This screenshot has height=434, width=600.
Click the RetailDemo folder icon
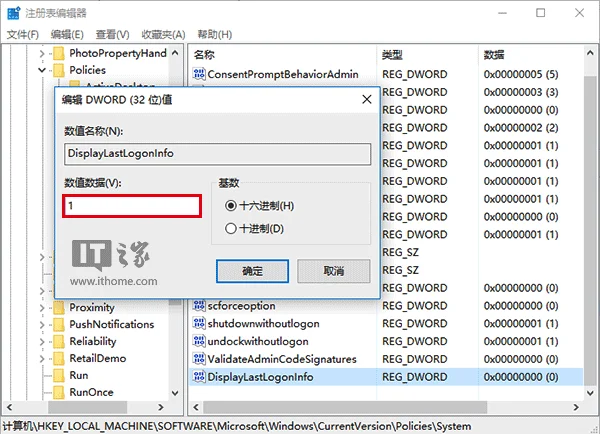click(x=59, y=358)
